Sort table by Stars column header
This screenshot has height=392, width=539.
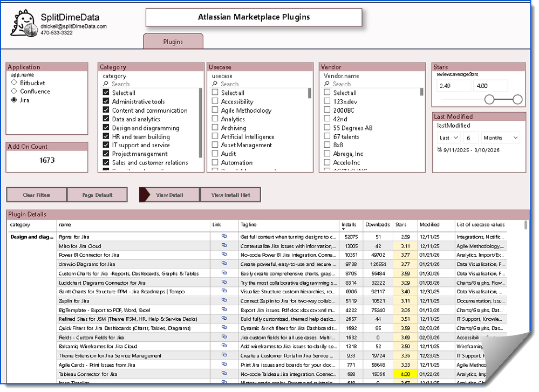(401, 224)
